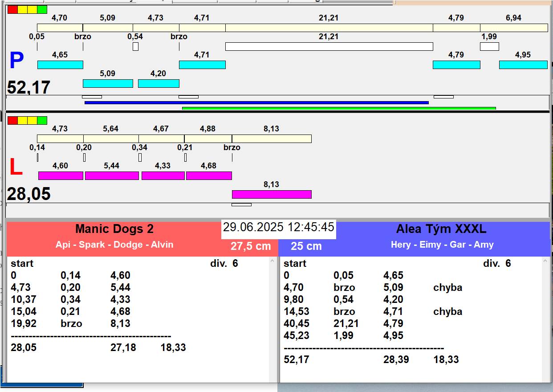Select the magenta run bar labeled 4,33
The height and width of the screenshot is (392, 553).
point(163,176)
